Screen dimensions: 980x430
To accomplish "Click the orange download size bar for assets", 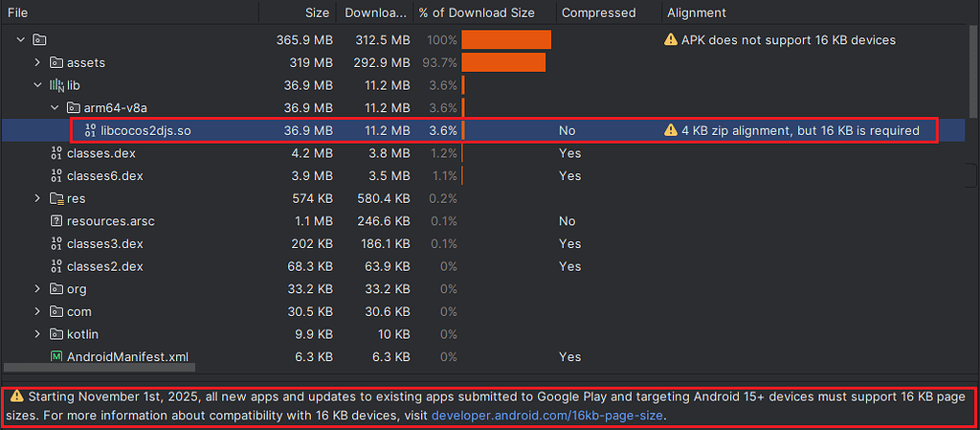I will (x=503, y=62).
